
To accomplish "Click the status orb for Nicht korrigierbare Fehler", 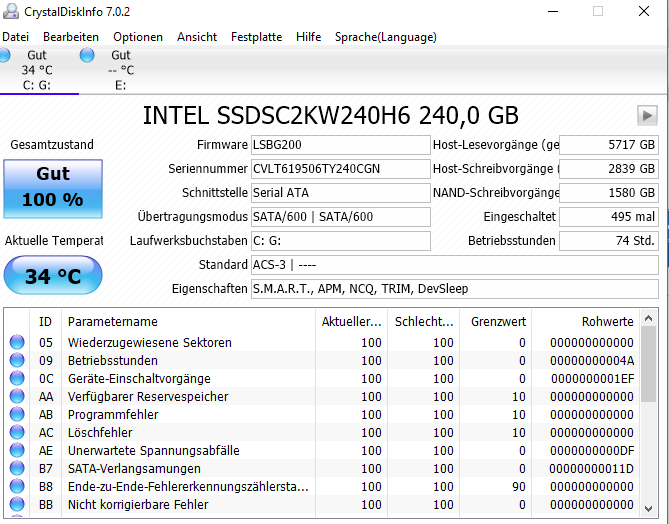I will (17, 504).
